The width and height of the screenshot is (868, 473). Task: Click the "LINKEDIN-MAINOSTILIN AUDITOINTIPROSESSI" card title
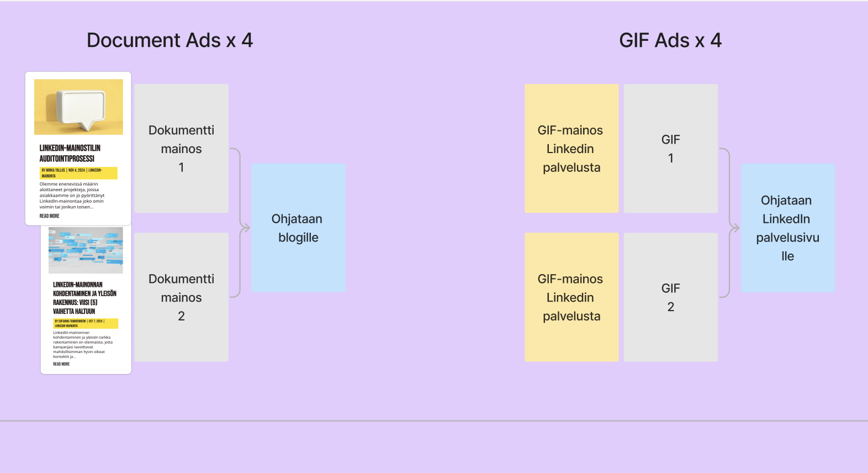tap(70, 153)
